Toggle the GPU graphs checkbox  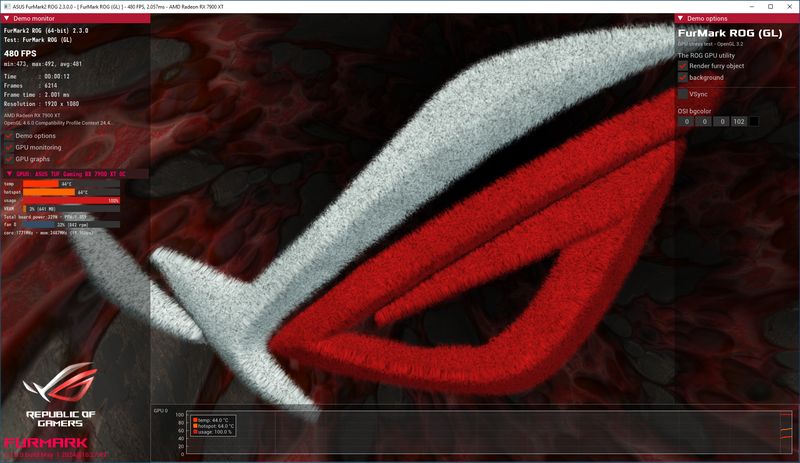point(9,159)
